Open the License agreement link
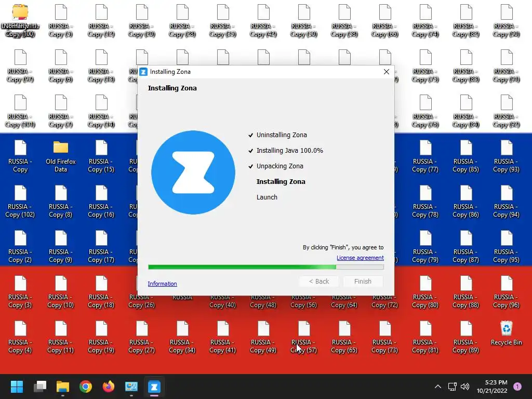The height and width of the screenshot is (399, 532). click(x=360, y=258)
